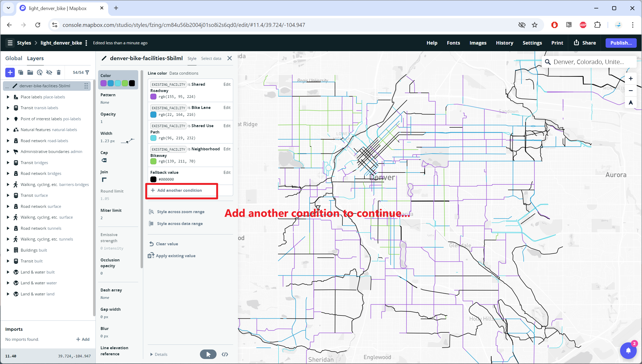Select the Dash array property
Image resolution: width=642 pixels, height=364 pixels.
point(118,294)
